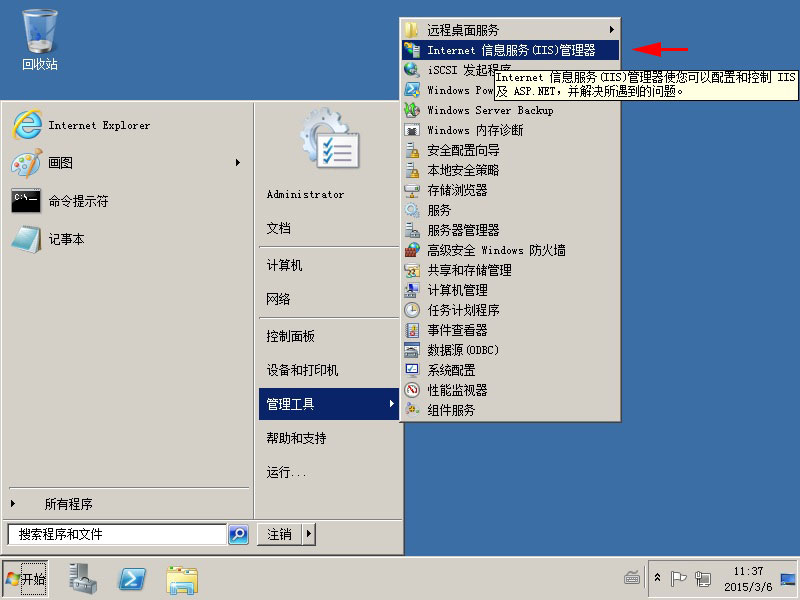Click the keyboard input indicator in tray
Image resolution: width=800 pixels, height=600 pixels.
pos(632,578)
